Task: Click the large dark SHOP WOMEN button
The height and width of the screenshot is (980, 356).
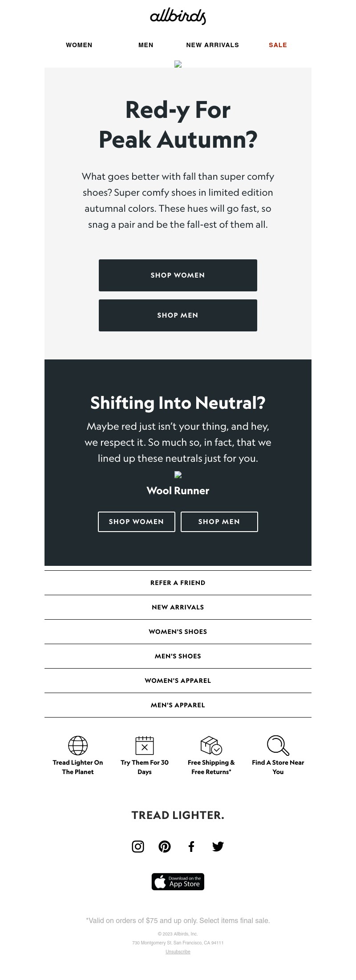Action: [x=178, y=275]
